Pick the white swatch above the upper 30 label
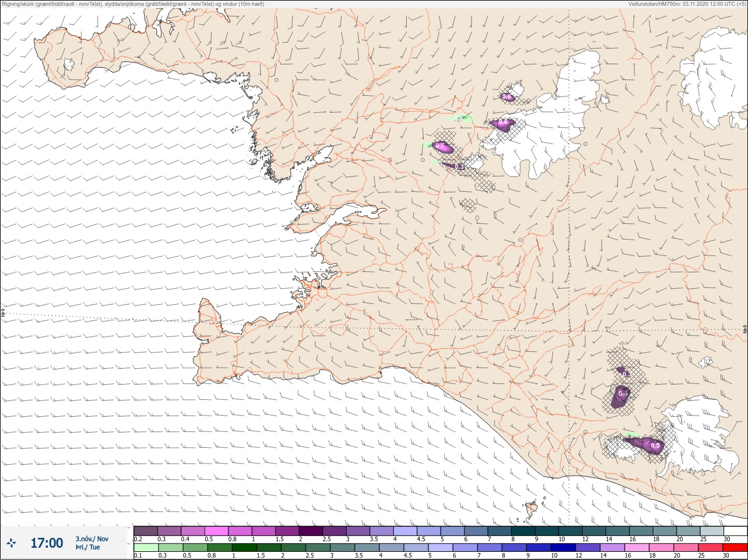748x560 pixels. 735,531
